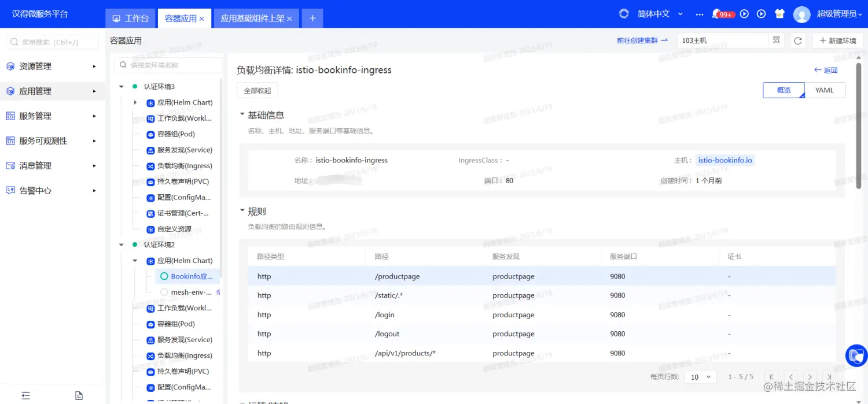Click the 消息管理 icon in left menu

[10, 166]
